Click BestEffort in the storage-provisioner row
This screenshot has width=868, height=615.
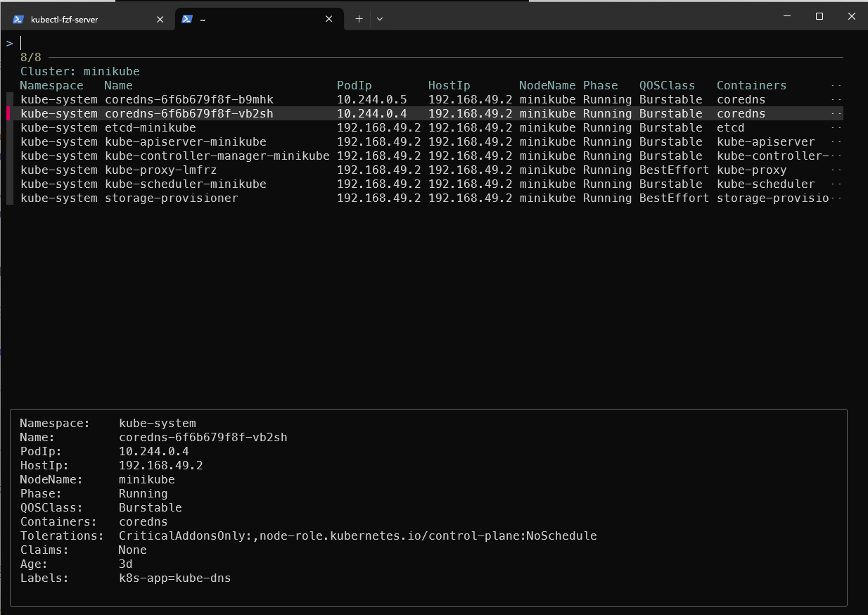click(x=675, y=198)
